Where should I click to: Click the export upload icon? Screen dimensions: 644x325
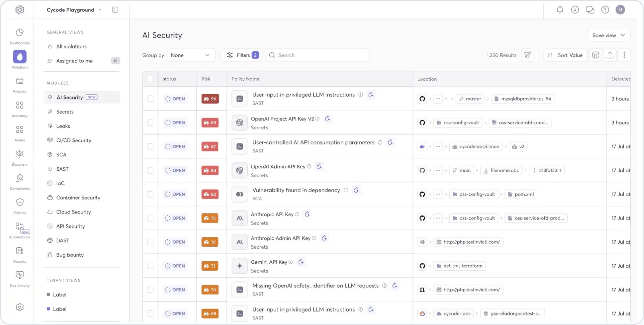coord(610,55)
